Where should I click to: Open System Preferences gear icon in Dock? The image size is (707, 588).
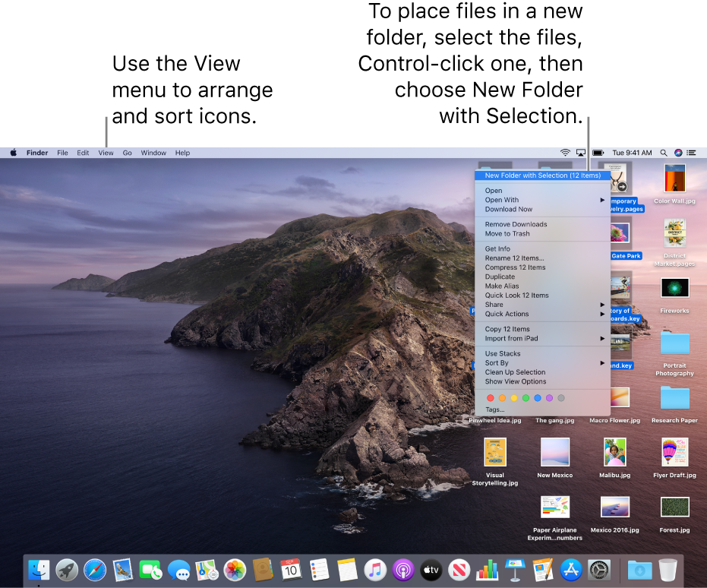(x=599, y=569)
